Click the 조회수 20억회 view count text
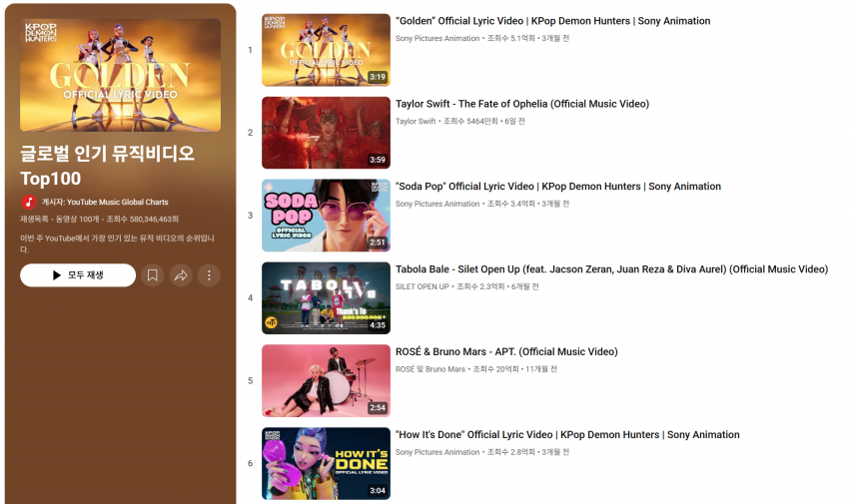This screenshot has width=849, height=504. pos(496,369)
